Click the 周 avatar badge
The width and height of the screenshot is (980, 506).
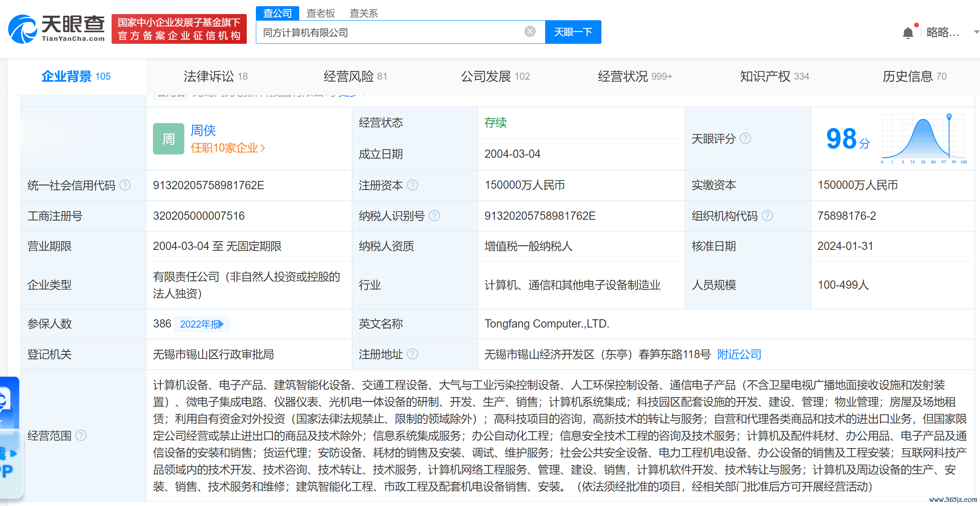click(x=169, y=139)
